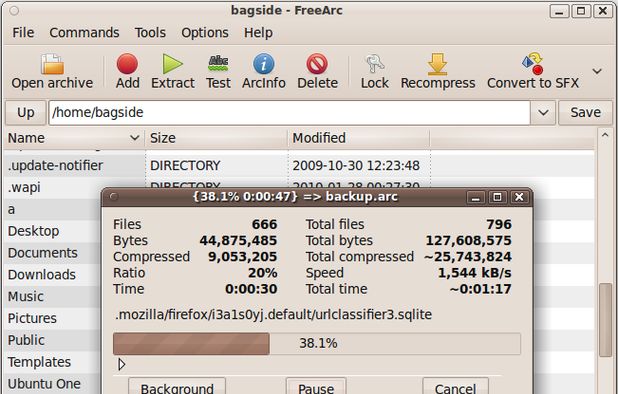618x394 pixels.
Task: Open the Tools menu
Action: click(x=150, y=32)
